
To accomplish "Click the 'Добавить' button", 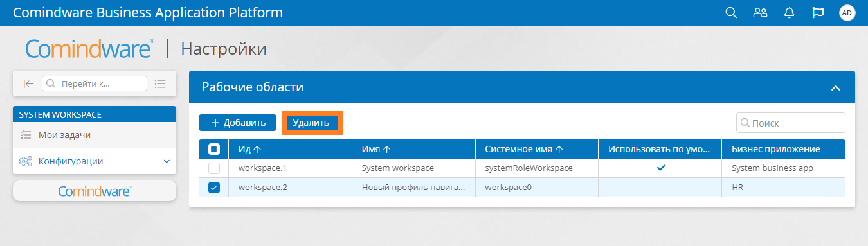I will 237,123.
